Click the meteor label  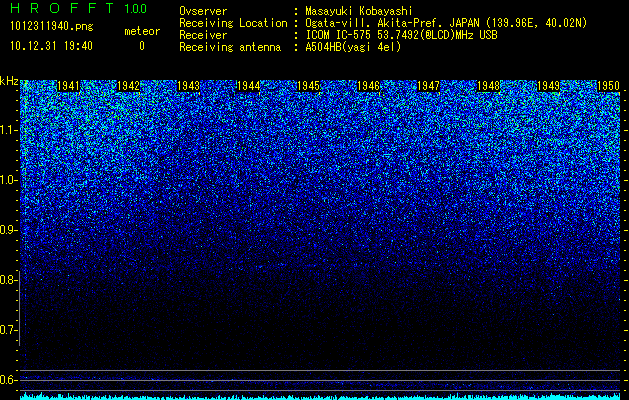[142, 31]
